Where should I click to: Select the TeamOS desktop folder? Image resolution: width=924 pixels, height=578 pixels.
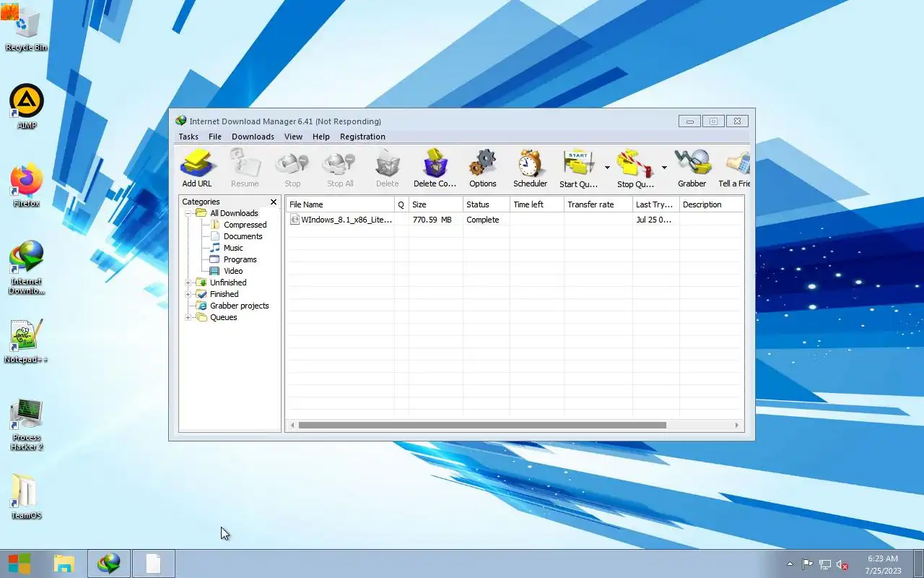click(27, 497)
